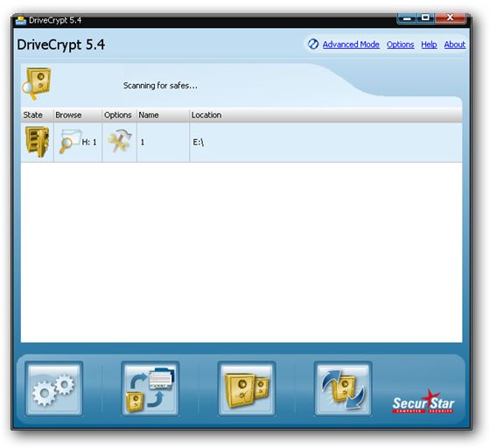Click 'H: 1' drive label
Image resolution: width=490 pixels, height=448 pixels.
[x=89, y=142]
